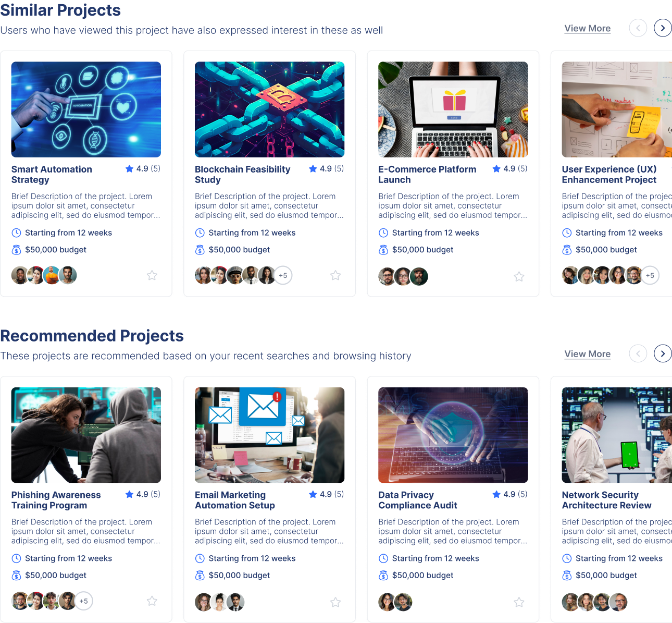The height and width of the screenshot is (623, 672).
Task: Click clock icon on E-Commerce Platform Launch
Action: click(x=383, y=233)
